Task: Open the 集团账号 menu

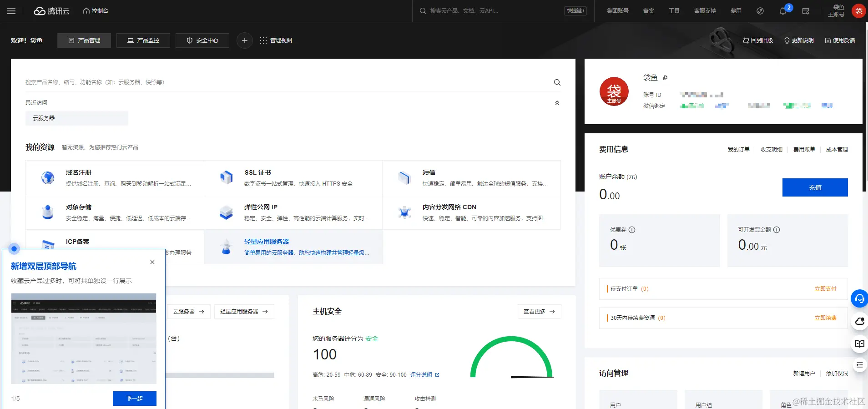Action: (617, 11)
